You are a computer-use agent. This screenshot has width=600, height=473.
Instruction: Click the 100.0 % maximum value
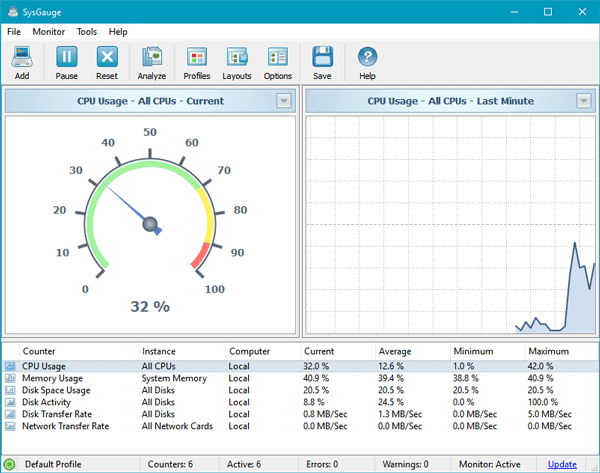543,402
